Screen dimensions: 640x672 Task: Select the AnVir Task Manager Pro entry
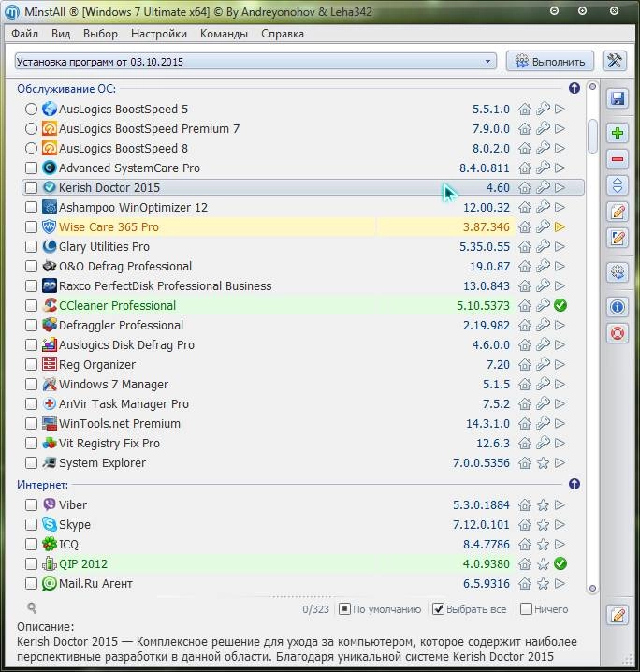303,403
